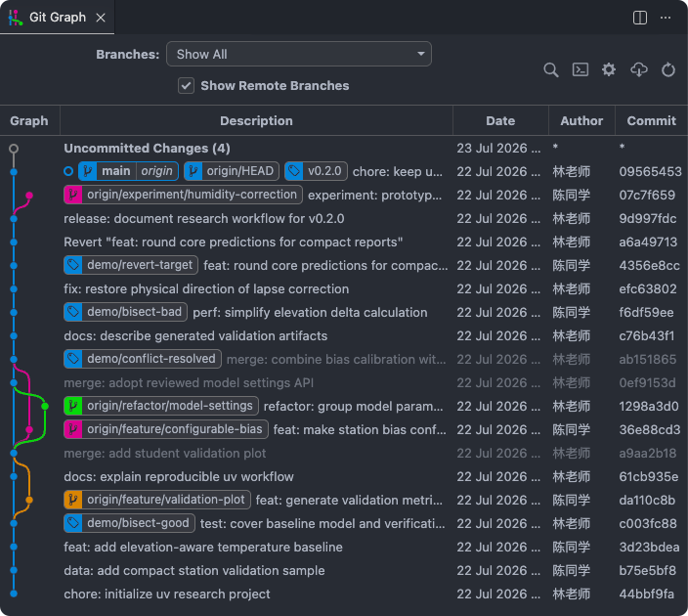Click the Author column header

click(581, 120)
